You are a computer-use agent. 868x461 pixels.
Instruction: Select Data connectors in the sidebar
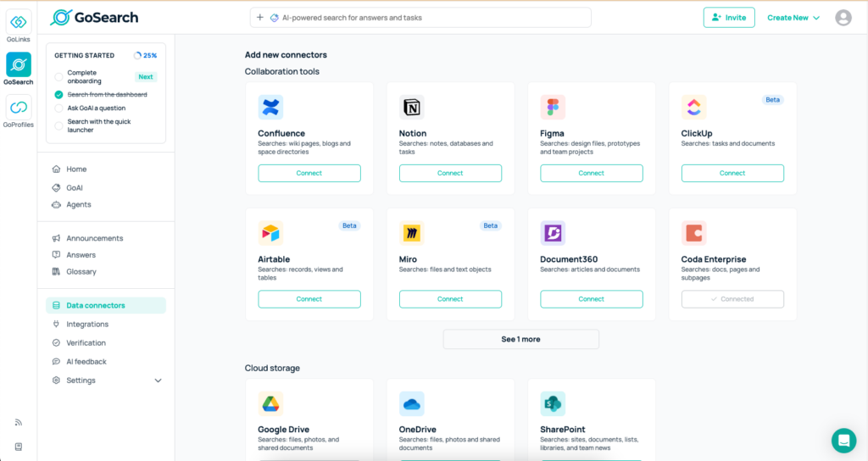106,305
